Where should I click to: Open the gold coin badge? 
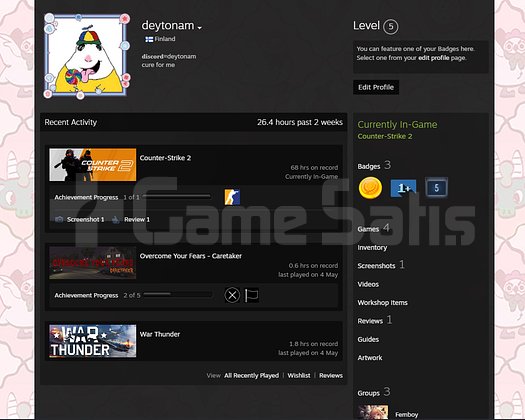pos(370,188)
